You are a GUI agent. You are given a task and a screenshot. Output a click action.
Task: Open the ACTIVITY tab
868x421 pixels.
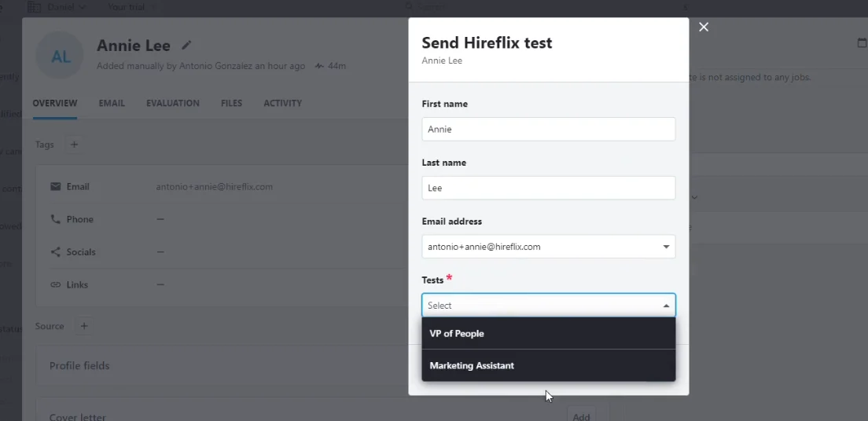click(282, 104)
